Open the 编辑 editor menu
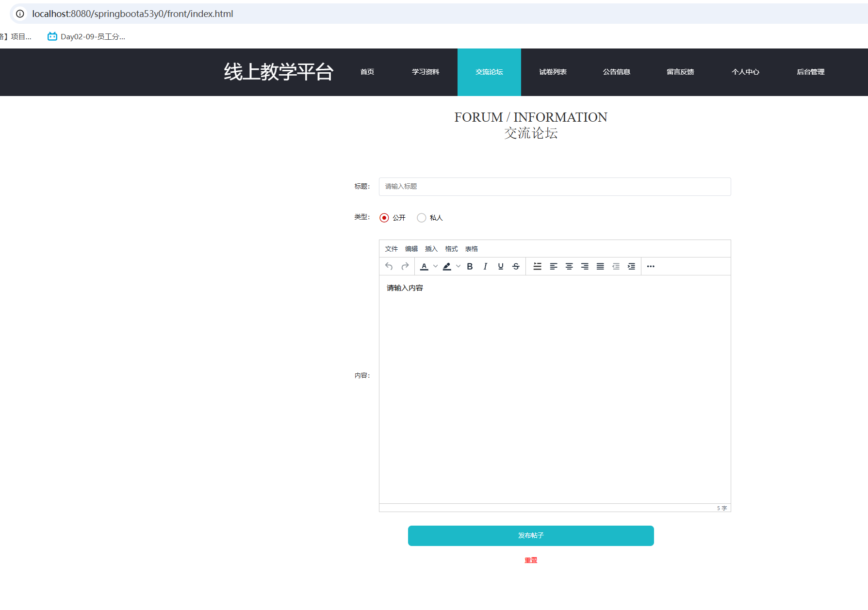 (411, 249)
